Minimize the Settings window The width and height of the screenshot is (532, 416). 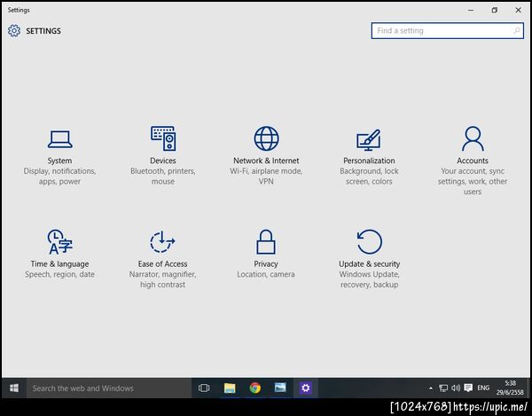tap(471, 10)
